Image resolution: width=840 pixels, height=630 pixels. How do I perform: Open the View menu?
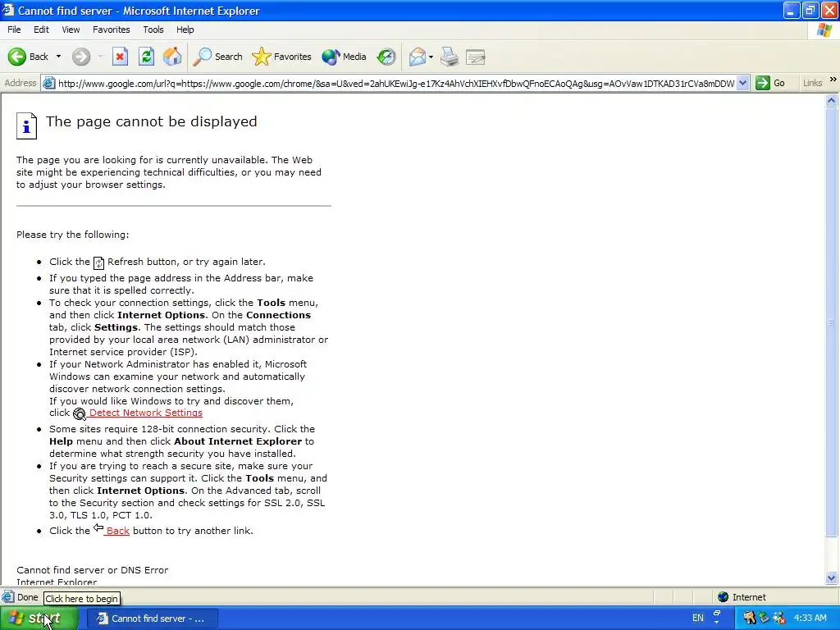tap(71, 30)
